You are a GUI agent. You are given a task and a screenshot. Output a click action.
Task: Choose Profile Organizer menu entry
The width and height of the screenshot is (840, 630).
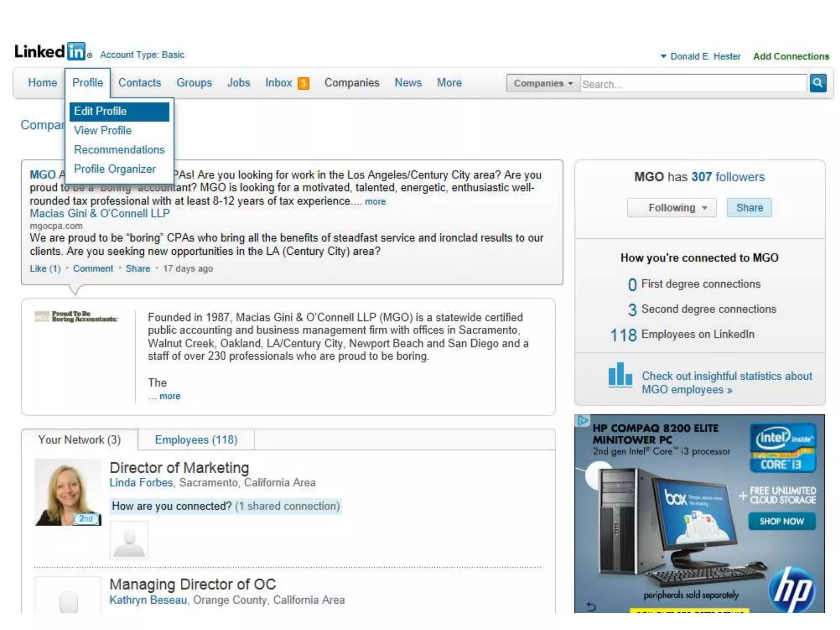pos(115,169)
